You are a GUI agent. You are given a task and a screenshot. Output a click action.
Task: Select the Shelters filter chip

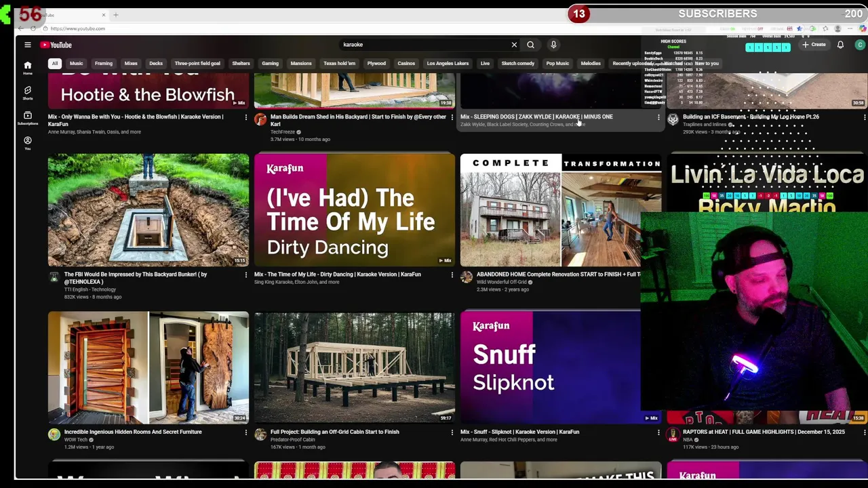(x=241, y=64)
